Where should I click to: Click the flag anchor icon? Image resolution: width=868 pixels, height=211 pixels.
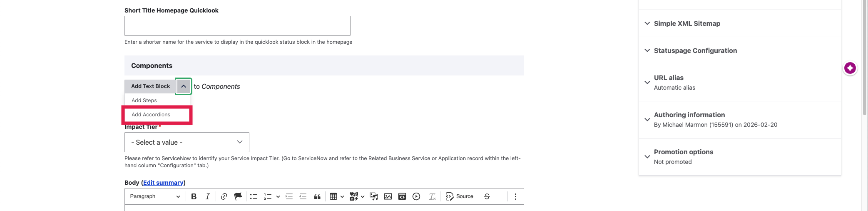[x=238, y=196]
